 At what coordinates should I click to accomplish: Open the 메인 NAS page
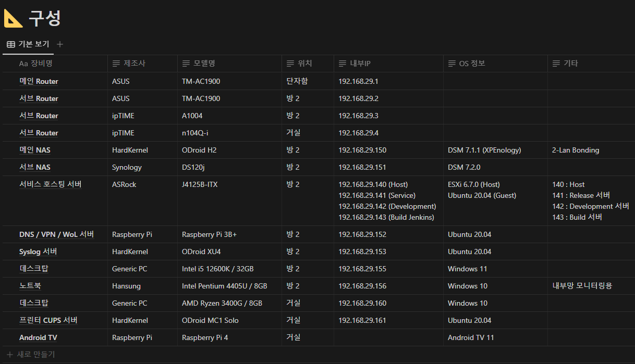click(x=35, y=150)
